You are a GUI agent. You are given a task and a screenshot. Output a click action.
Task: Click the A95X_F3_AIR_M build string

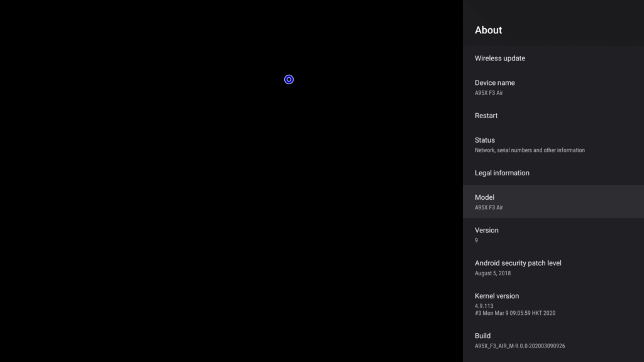click(x=520, y=346)
